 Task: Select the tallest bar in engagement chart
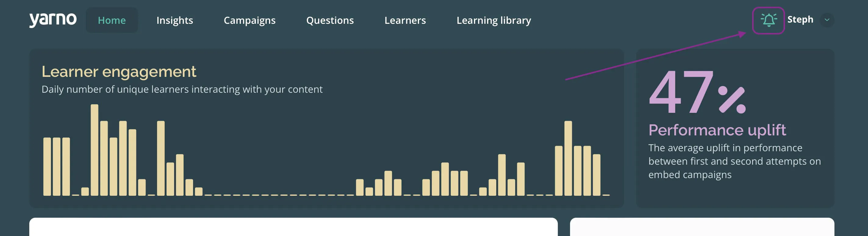[94, 150]
